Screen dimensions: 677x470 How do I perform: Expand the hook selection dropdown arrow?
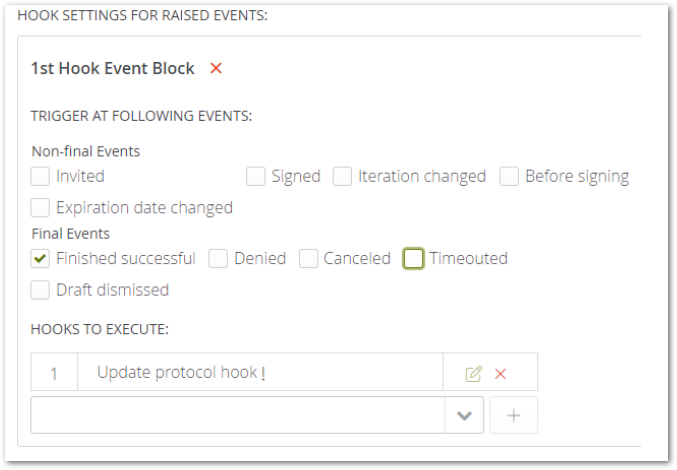pyautogui.click(x=464, y=415)
